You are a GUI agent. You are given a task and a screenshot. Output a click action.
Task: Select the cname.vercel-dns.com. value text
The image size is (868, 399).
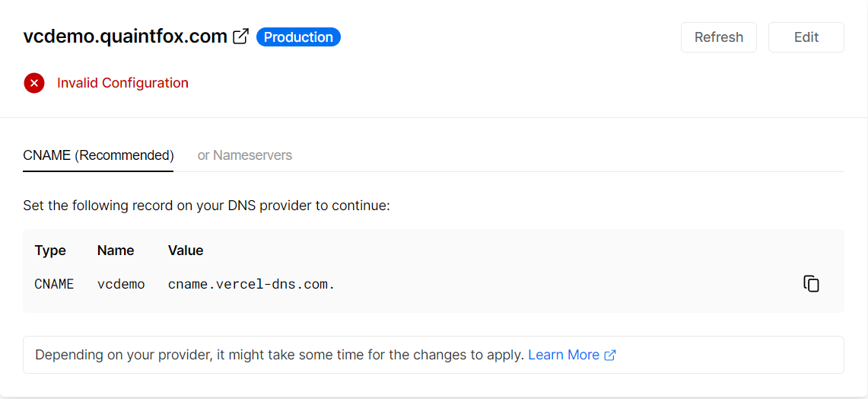click(251, 284)
